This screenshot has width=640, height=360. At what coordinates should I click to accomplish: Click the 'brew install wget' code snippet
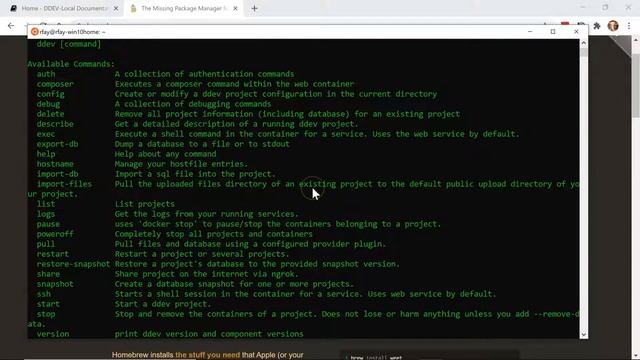pos(376,358)
